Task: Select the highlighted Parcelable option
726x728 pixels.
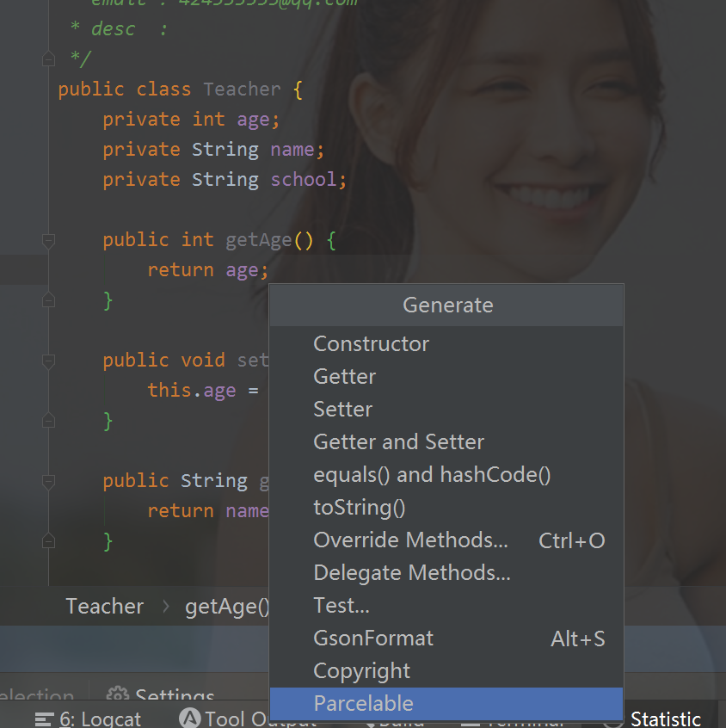Action: click(x=446, y=704)
